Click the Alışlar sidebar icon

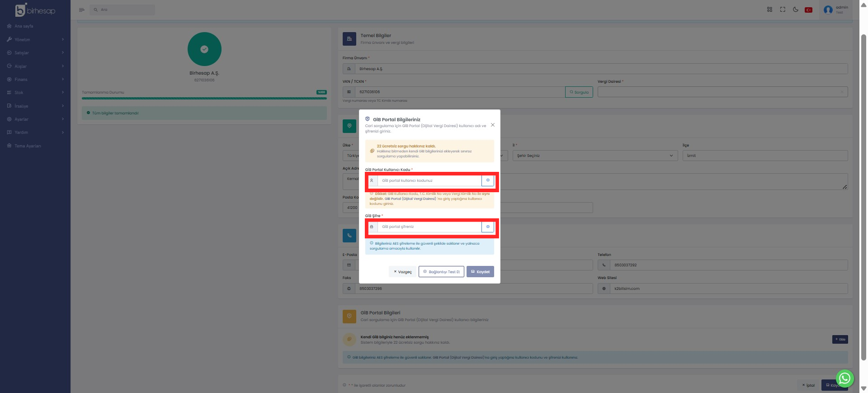(x=9, y=66)
